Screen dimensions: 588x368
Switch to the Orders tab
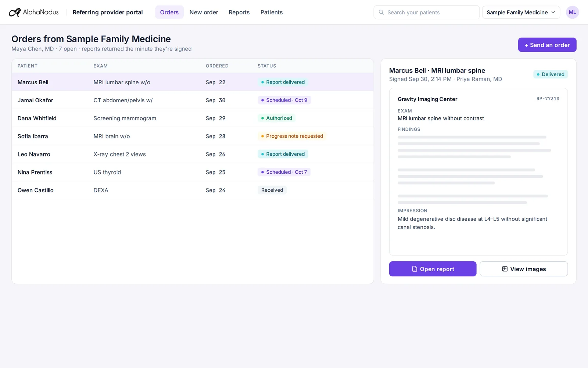tap(169, 12)
